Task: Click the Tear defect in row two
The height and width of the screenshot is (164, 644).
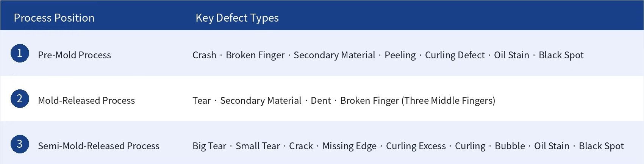Action: 202,100
